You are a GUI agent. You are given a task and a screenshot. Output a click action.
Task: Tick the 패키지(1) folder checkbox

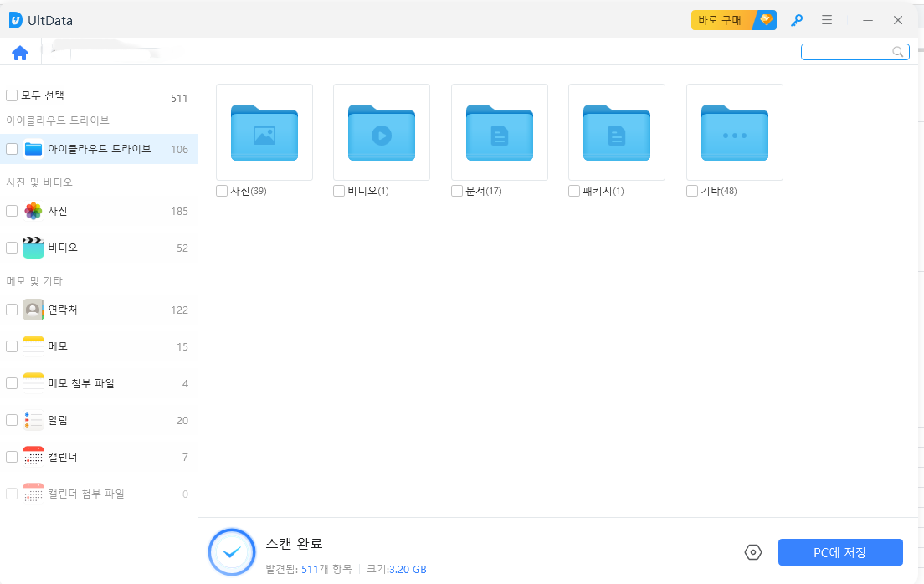click(574, 191)
